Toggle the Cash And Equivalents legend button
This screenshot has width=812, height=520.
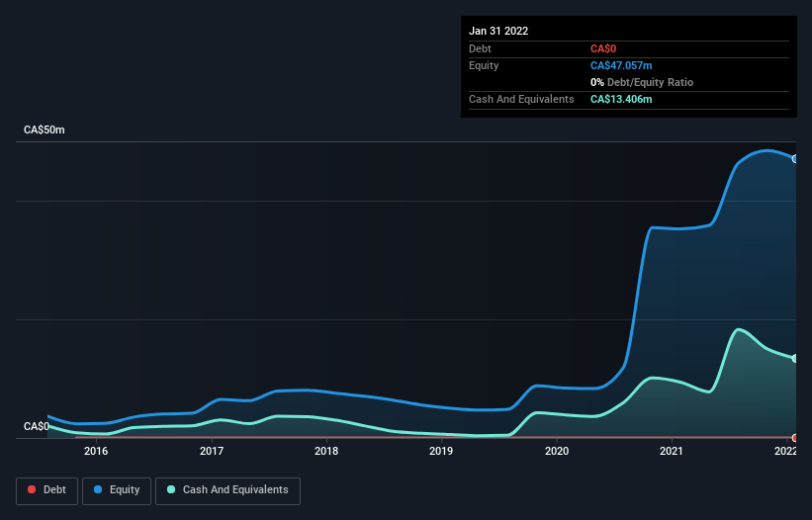[x=227, y=490]
